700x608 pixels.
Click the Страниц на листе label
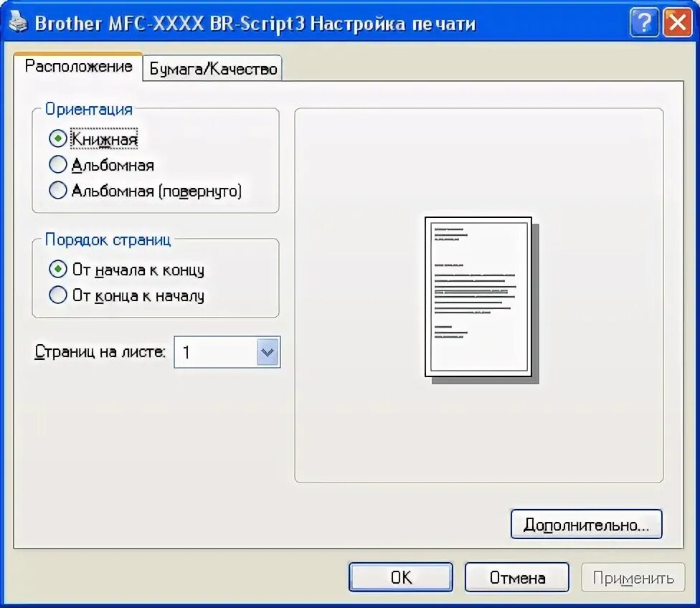pos(100,352)
